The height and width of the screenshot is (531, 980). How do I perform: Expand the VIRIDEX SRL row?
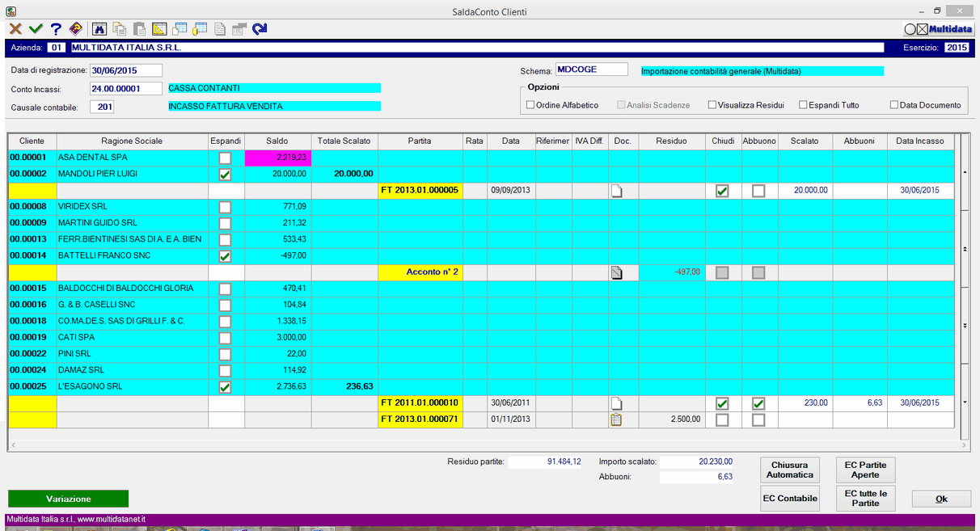tap(225, 207)
